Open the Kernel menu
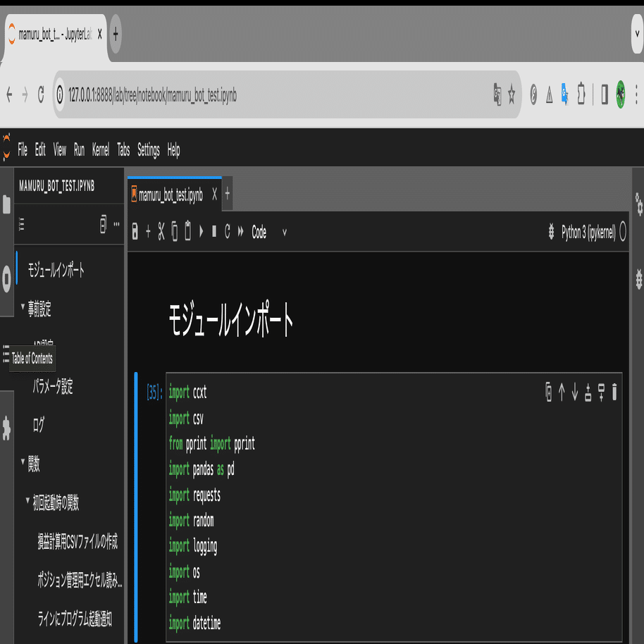 tap(99, 150)
